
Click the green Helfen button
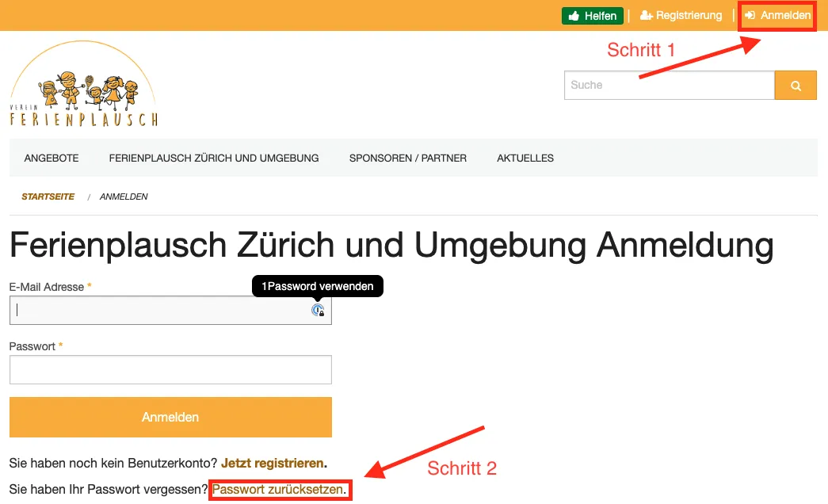(592, 15)
